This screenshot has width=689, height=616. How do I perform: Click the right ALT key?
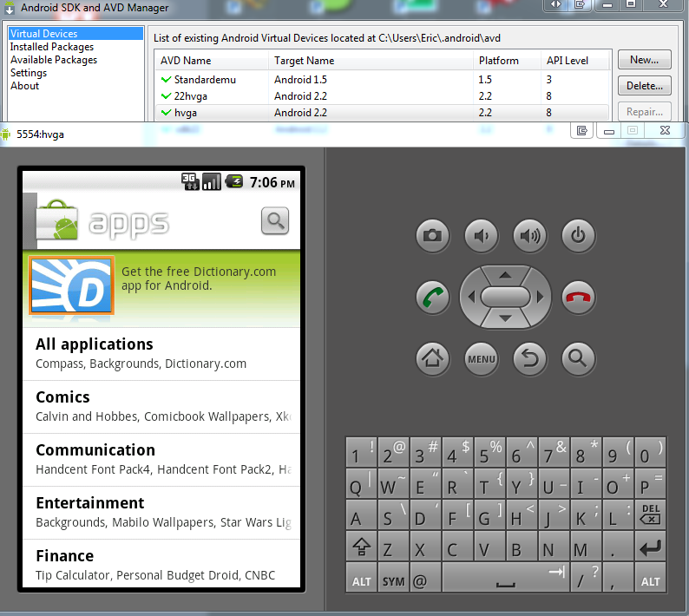click(x=650, y=578)
